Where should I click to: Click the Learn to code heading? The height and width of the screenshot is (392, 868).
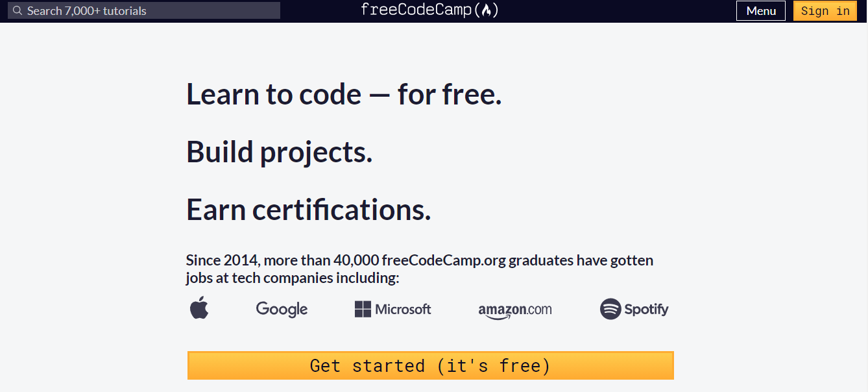[x=344, y=95]
